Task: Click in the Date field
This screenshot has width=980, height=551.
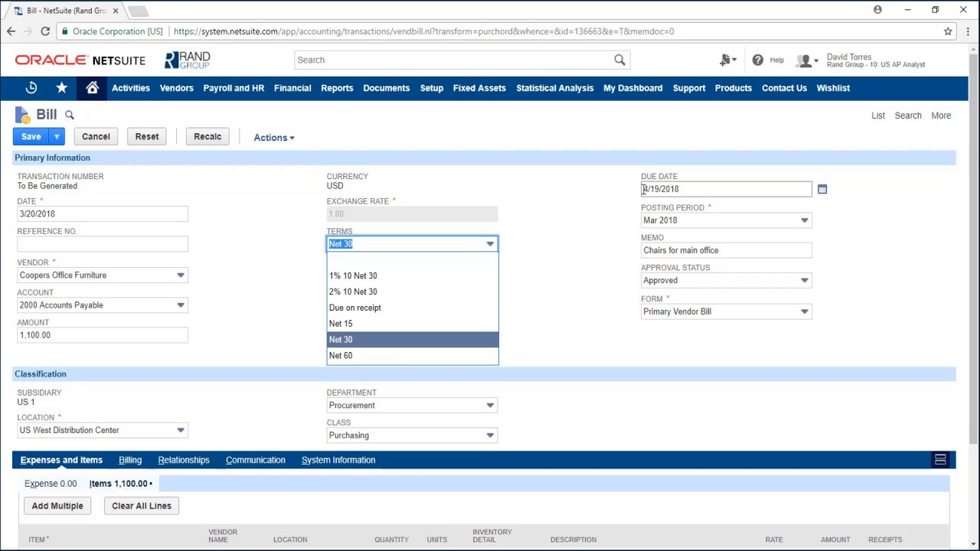Action: coord(103,214)
